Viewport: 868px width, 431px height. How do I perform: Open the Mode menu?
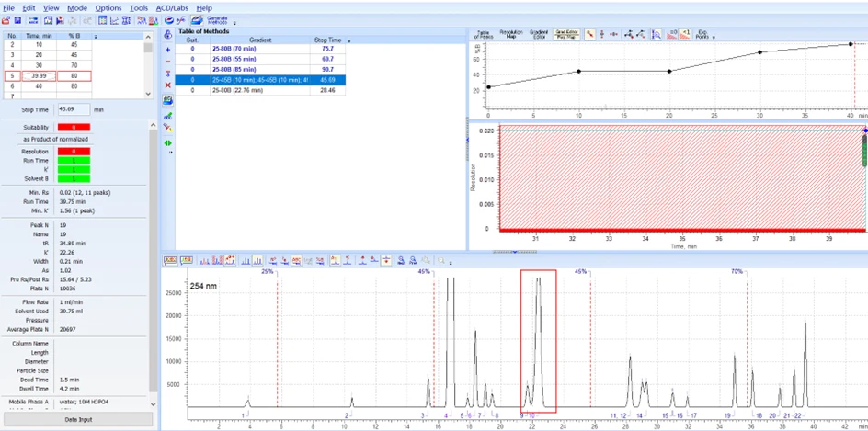(77, 8)
